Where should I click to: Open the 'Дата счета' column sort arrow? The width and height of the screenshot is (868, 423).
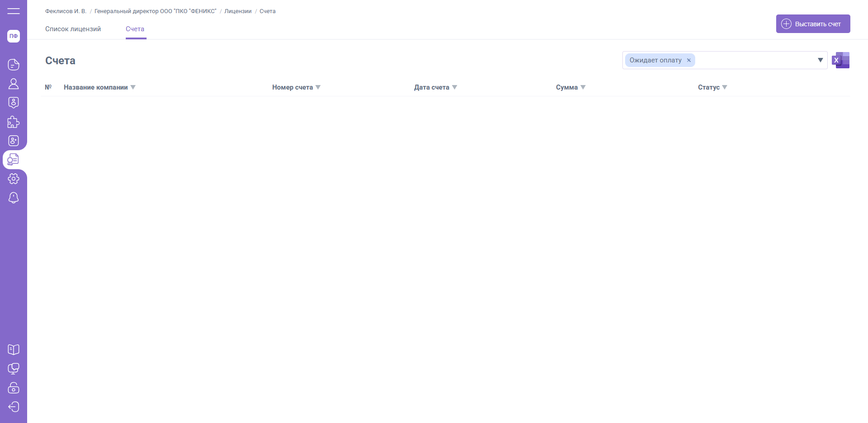(x=455, y=87)
